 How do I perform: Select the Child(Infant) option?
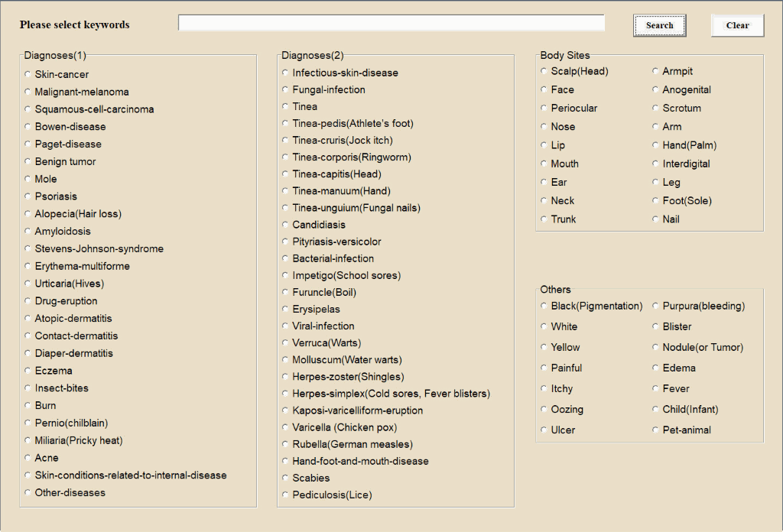(x=656, y=410)
